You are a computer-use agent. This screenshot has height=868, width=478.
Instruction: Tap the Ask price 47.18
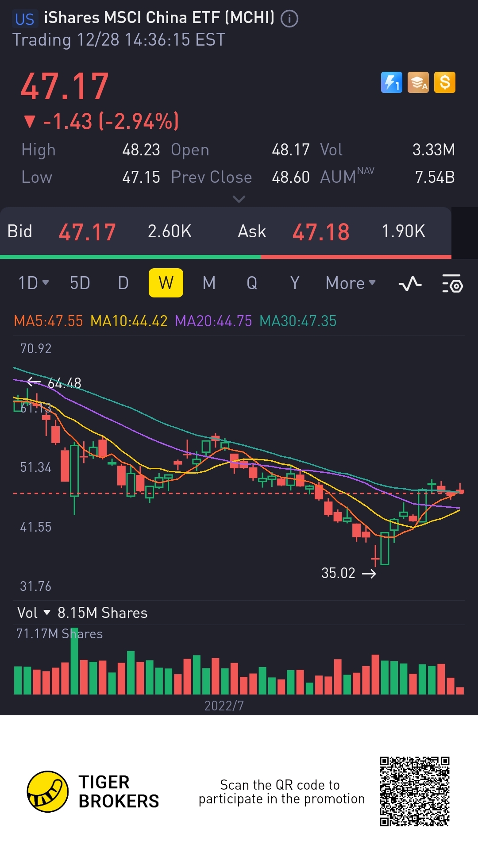point(321,232)
